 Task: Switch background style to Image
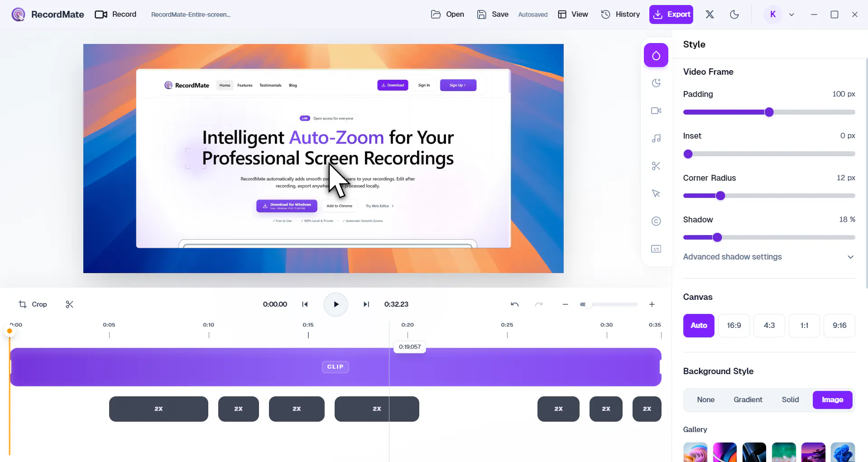(832, 400)
